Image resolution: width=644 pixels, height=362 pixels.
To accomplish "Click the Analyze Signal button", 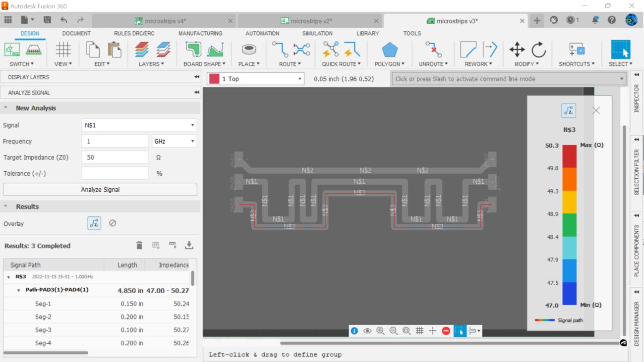I will (x=100, y=189).
